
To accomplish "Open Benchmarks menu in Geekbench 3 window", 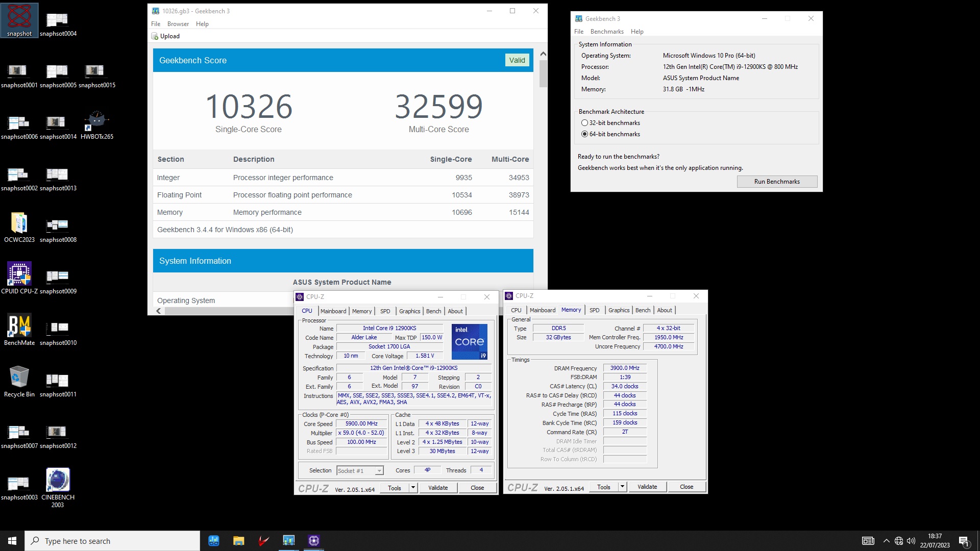I will click(x=607, y=32).
